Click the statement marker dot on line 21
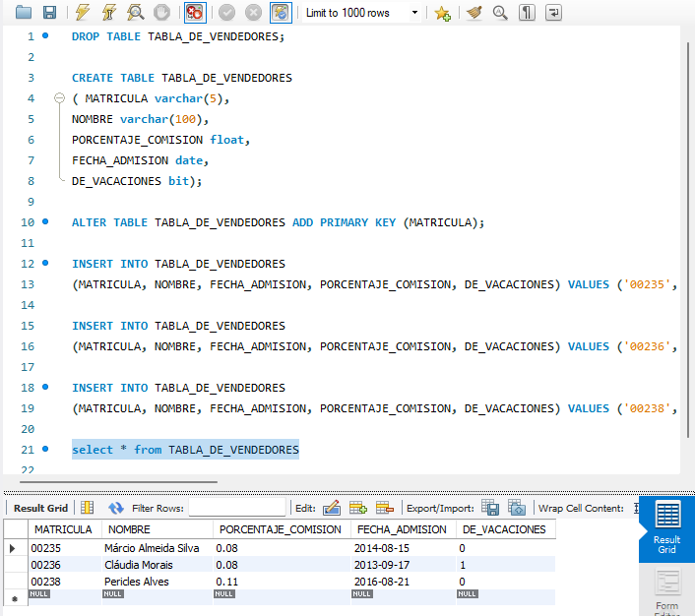Viewport: 695px width, 616px height. (x=45, y=449)
